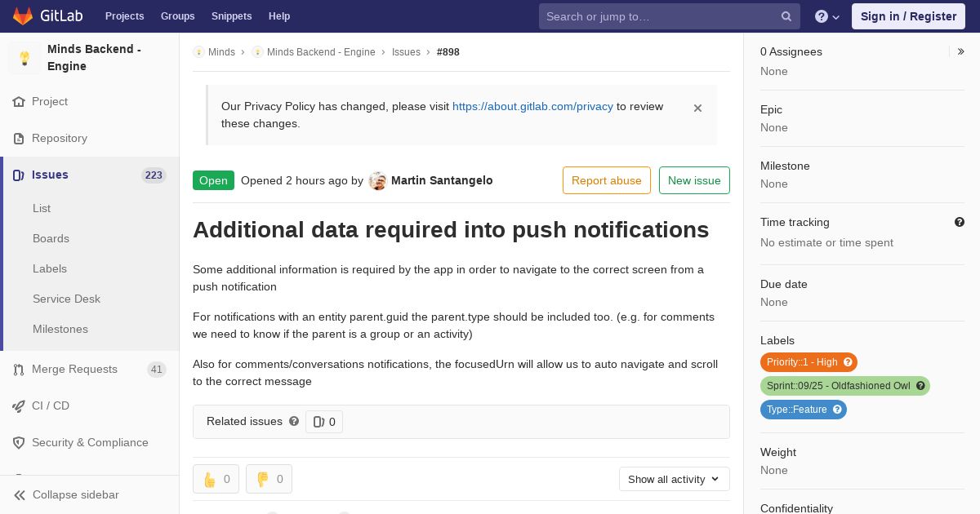Open the about.gitlab.com/privacy link
The image size is (980, 514).
[x=532, y=106]
